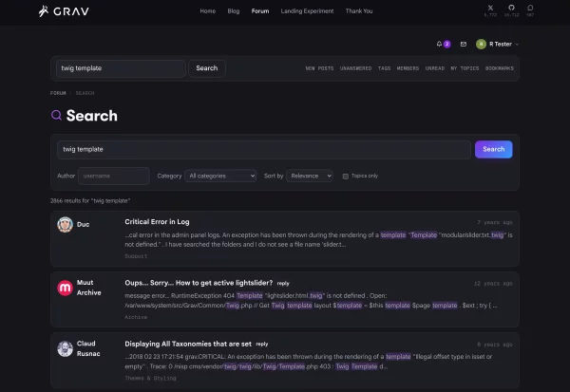Open the Duc author profile
Viewport: 570px width, 392px height.
tap(83, 225)
